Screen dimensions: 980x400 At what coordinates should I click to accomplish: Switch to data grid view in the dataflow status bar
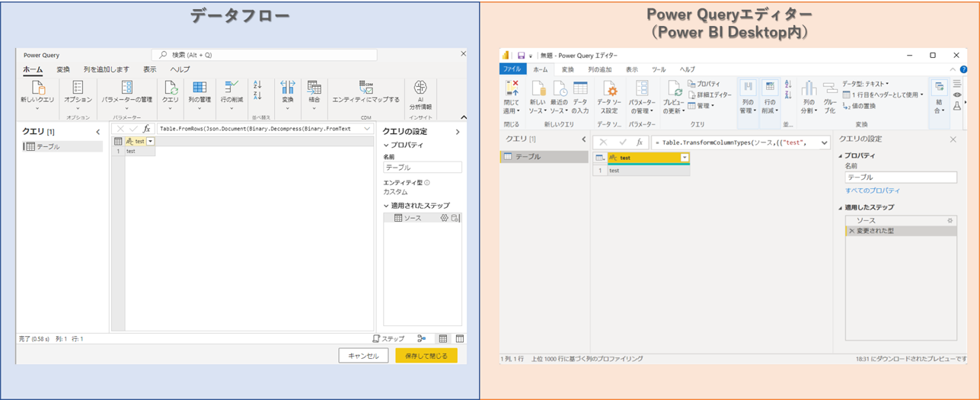pos(443,338)
